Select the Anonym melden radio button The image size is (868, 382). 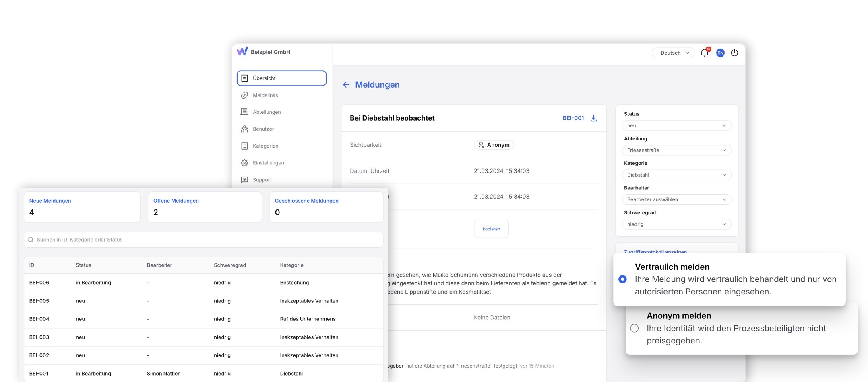[x=634, y=328]
